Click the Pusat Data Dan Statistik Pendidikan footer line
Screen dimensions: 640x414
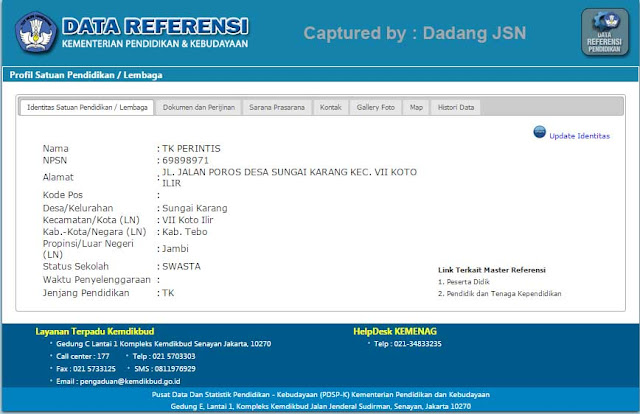[320, 394]
